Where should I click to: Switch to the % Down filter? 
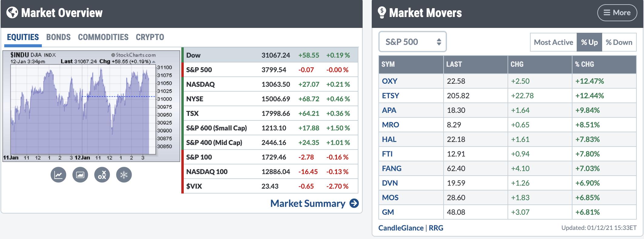619,42
